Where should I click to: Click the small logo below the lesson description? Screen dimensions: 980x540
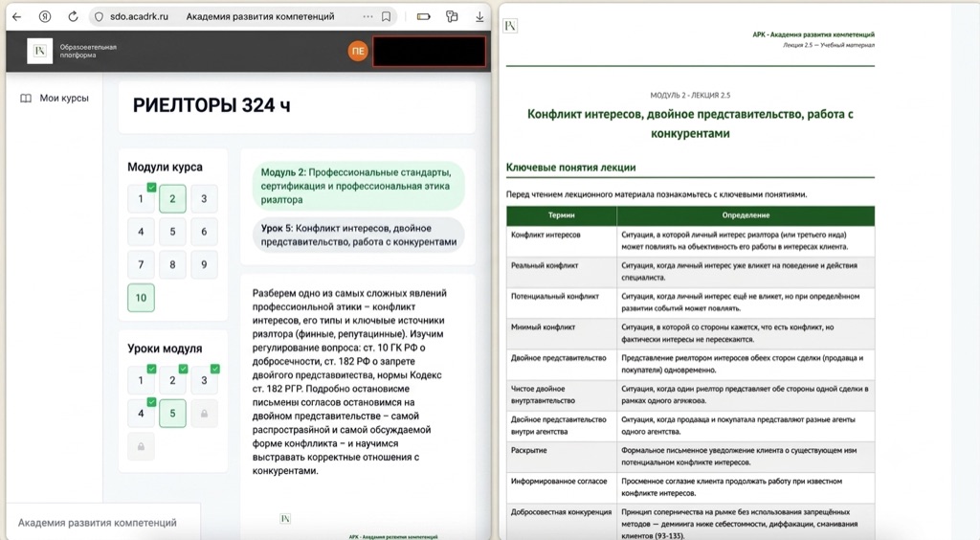point(285,519)
